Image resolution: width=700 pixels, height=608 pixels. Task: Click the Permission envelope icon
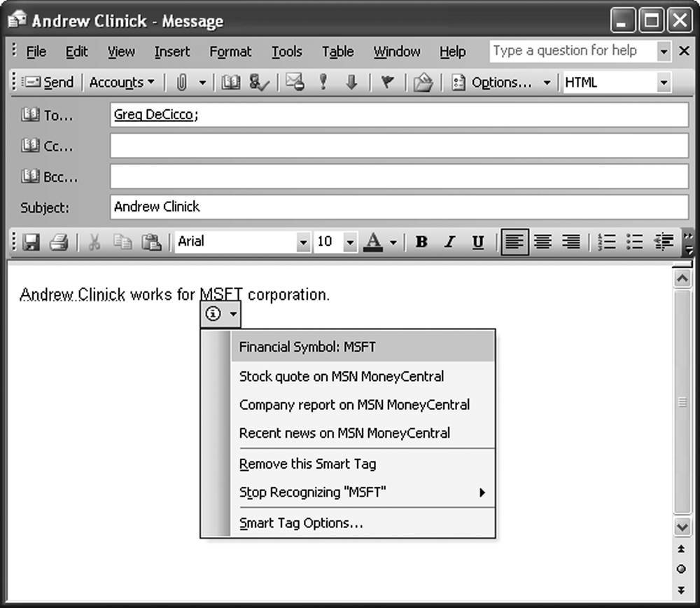coord(295,83)
